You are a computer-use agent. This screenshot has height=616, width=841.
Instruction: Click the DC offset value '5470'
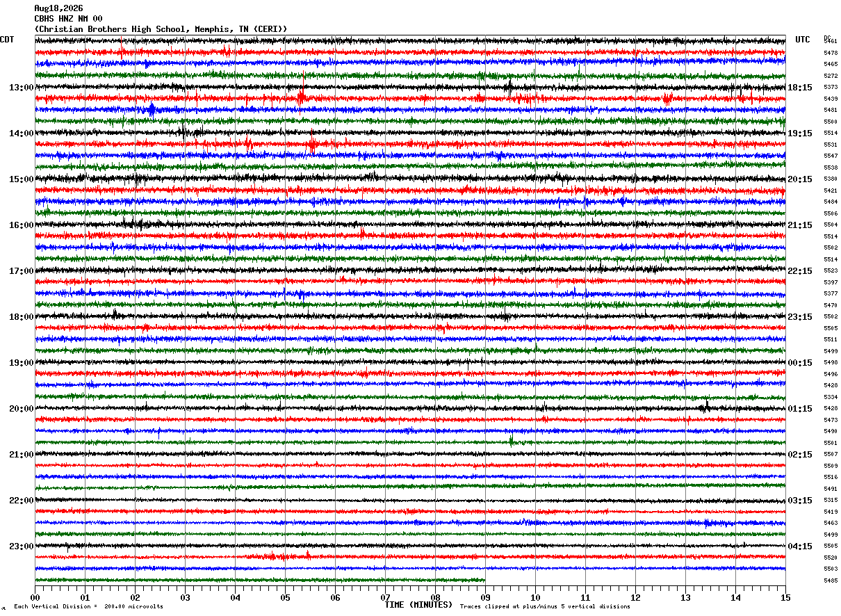click(x=831, y=305)
